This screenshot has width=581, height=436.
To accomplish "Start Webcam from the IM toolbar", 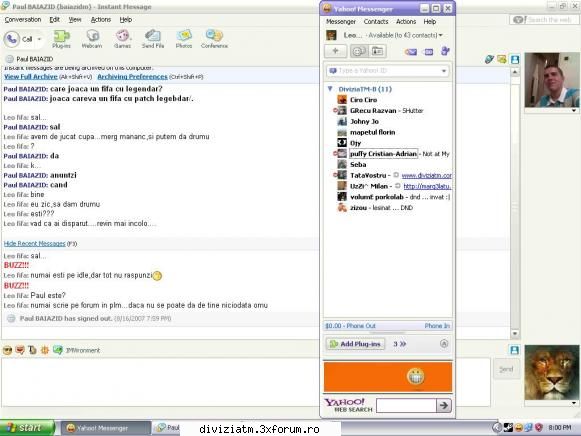I will (92, 39).
